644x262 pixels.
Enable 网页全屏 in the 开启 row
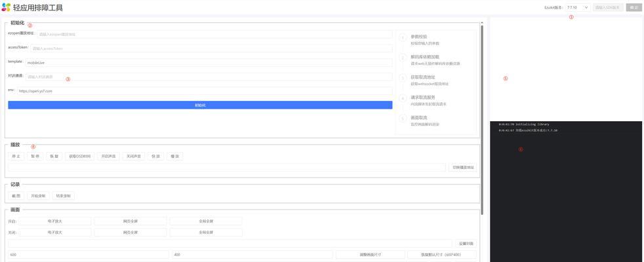[131, 221]
